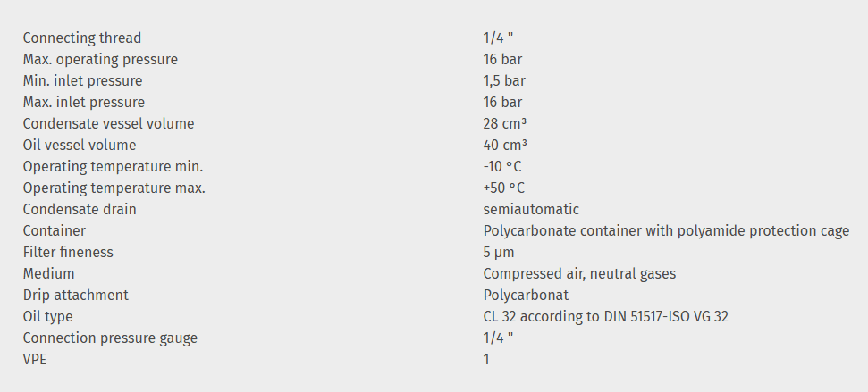Click the polycarbonate container description text
Image resolution: width=868 pixels, height=392 pixels.
click(x=666, y=230)
